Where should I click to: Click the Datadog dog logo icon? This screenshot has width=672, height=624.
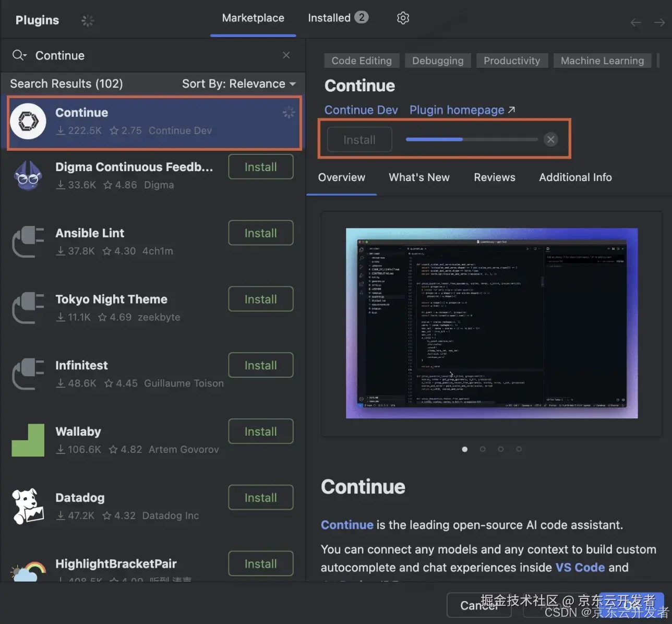coord(28,506)
